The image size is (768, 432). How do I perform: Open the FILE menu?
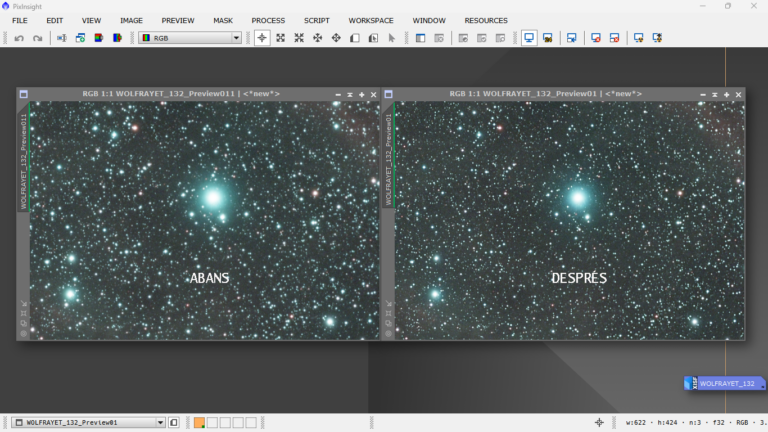(x=20, y=21)
